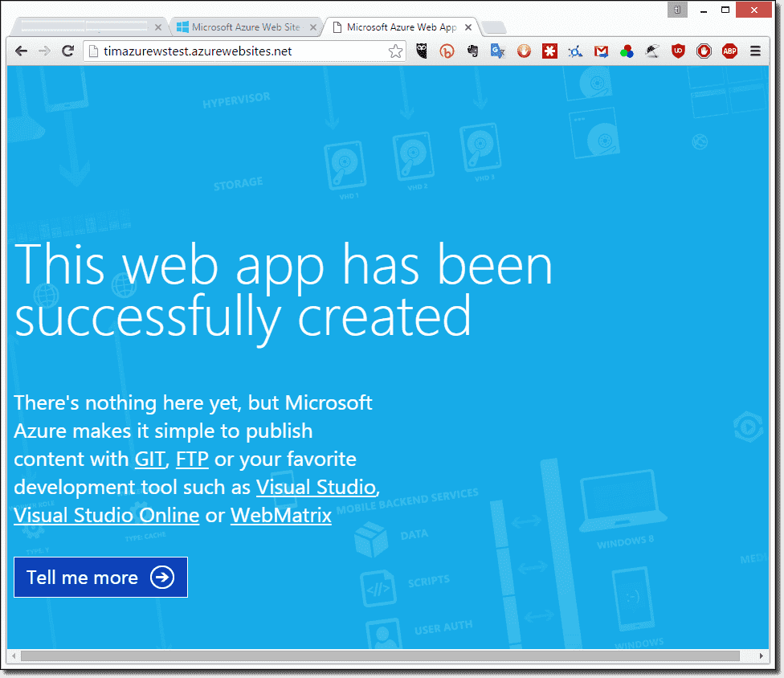Close the Microsoft Azure Web Site tab

coord(313,27)
